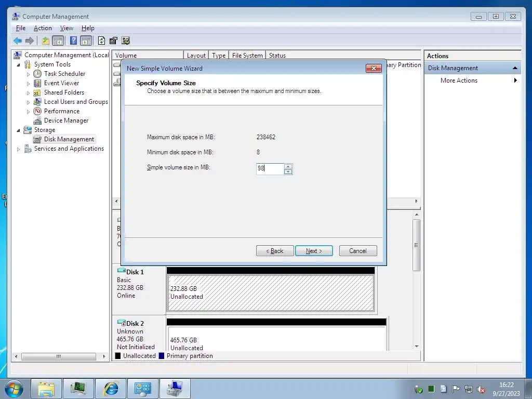The width and height of the screenshot is (532, 399).
Task: Click the Back arrow toolbar icon
Action: pos(18,41)
